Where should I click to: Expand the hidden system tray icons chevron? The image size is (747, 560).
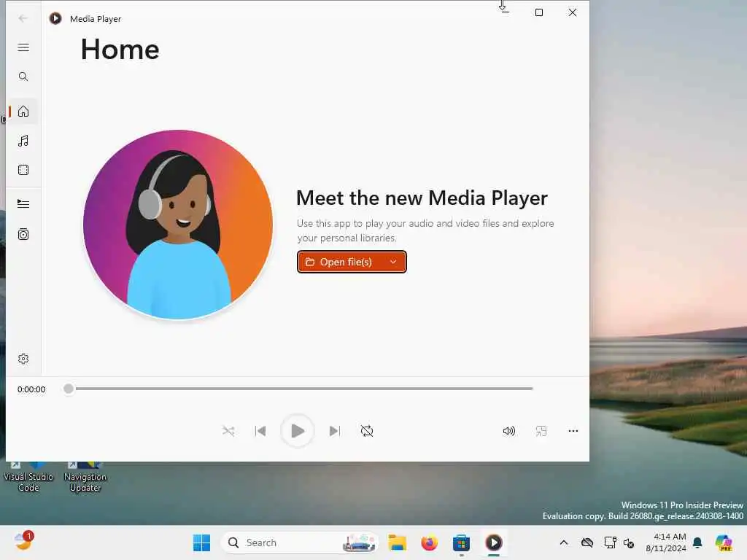point(564,542)
